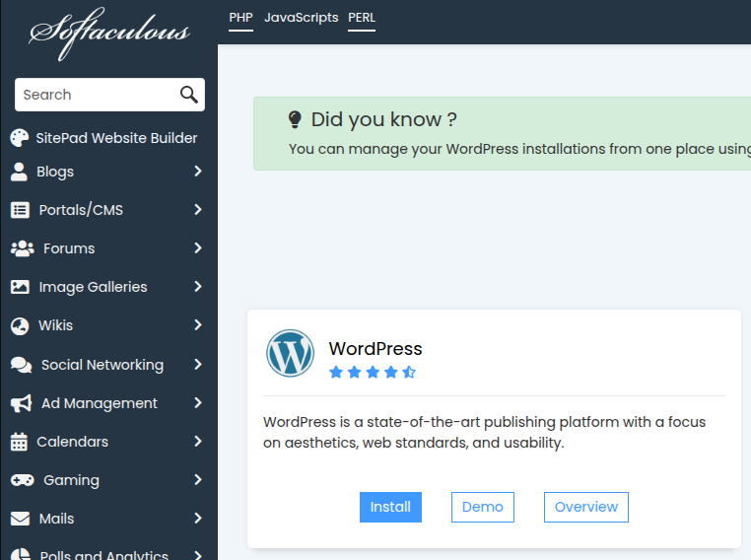Image resolution: width=751 pixels, height=560 pixels.
Task: Click the Mails envelope icon
Action: click(x=20, y=519)
